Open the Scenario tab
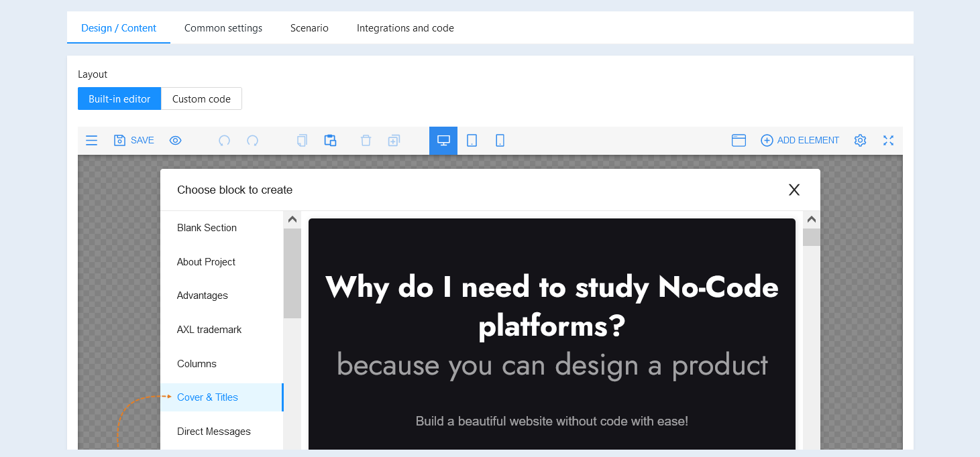 [309, 28]
